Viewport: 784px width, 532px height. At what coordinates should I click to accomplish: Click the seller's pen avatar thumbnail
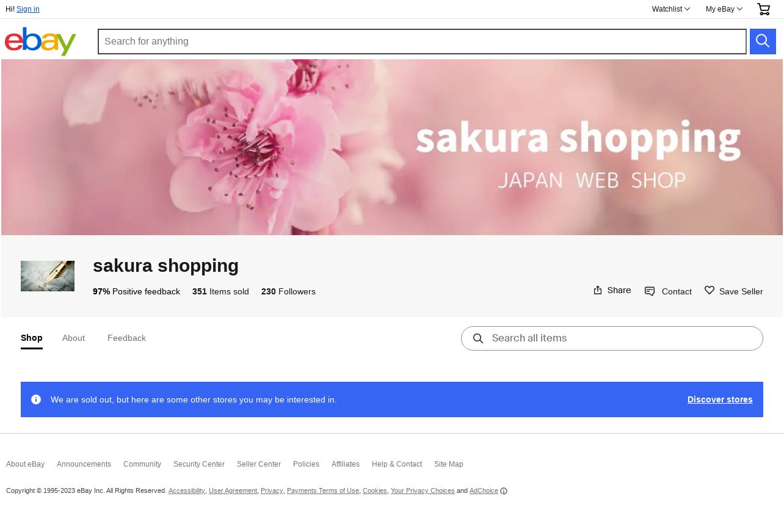pyautogui.click(x=48, y=276)
